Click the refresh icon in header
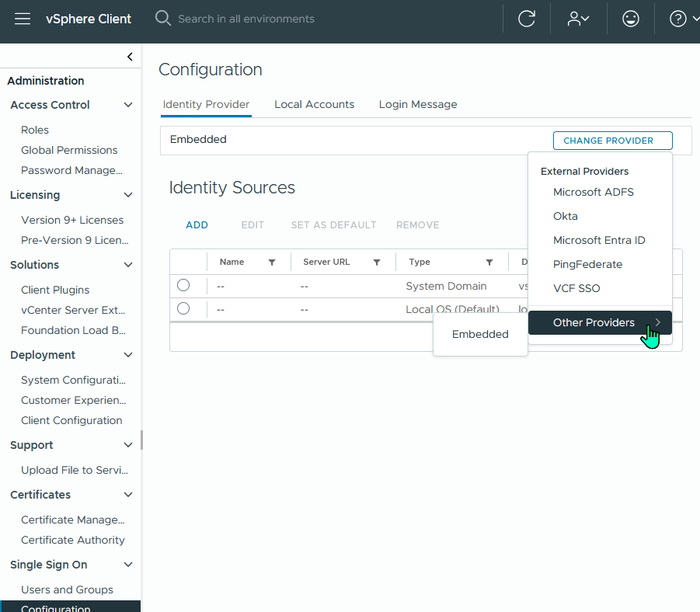This screenshot has width=700, height=612. point(527,19)
